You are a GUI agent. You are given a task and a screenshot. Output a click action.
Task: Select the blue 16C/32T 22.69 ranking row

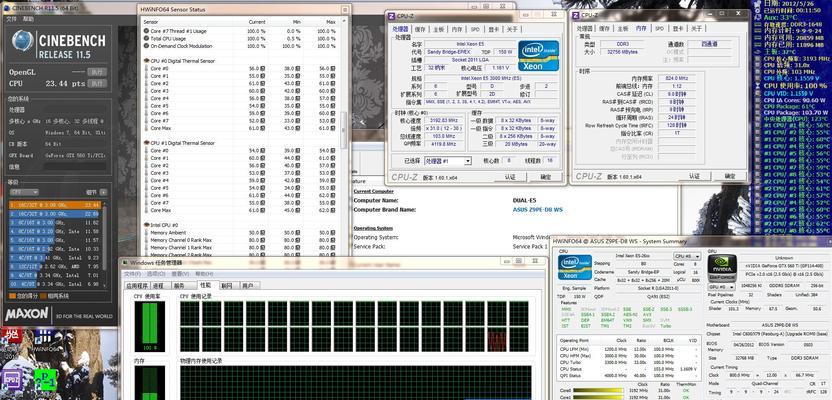[55, 214]
